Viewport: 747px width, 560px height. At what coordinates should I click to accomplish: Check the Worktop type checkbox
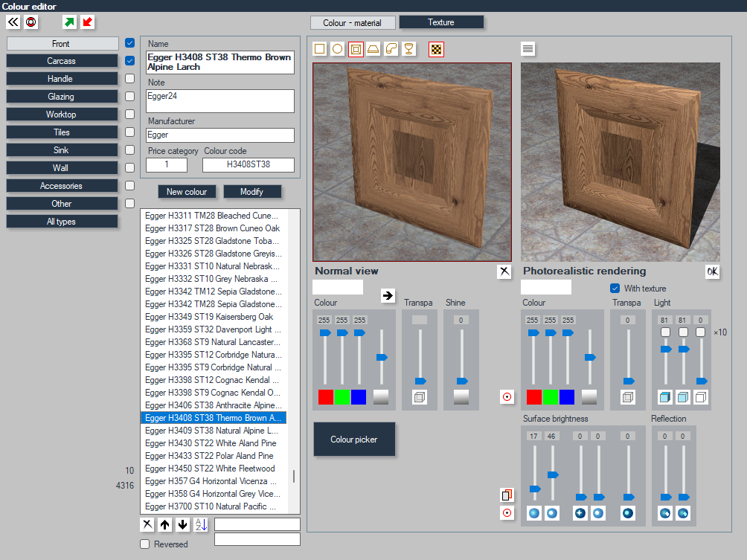(129, 115)
